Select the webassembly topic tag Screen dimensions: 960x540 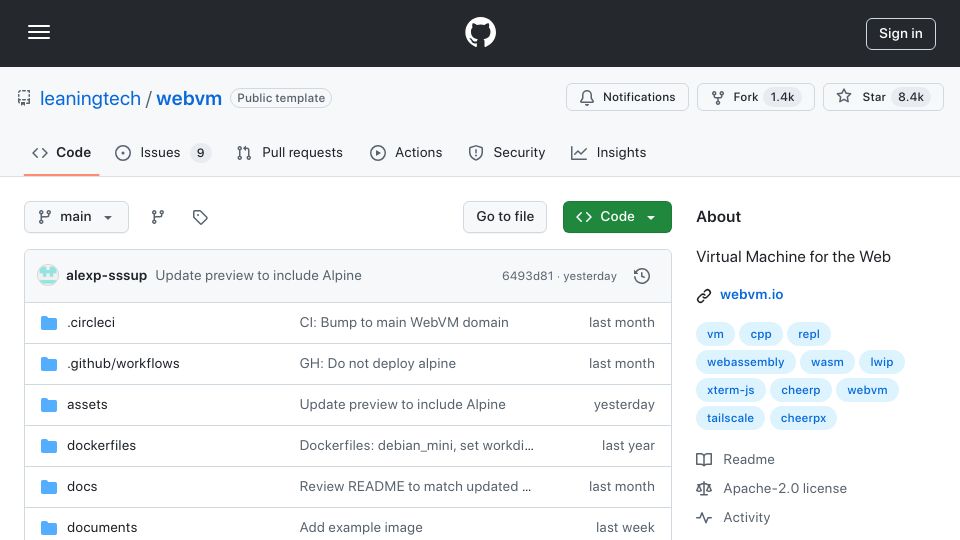pyautogui.click(x=746, y=362)
